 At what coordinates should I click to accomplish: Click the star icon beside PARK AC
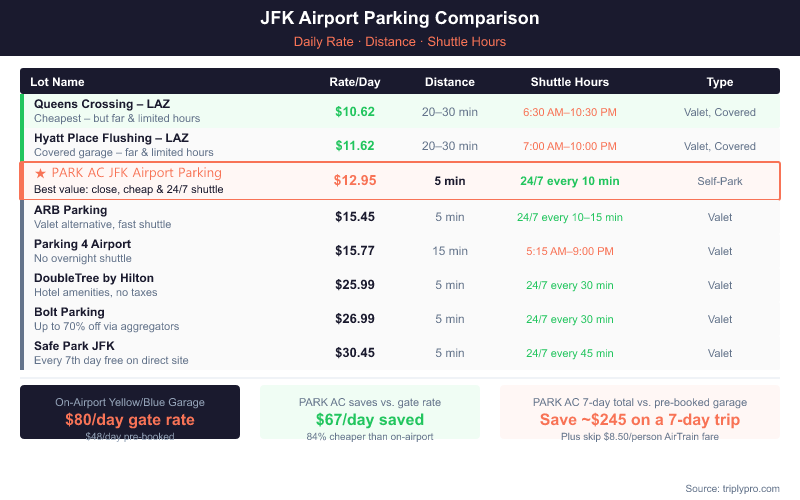40,173
